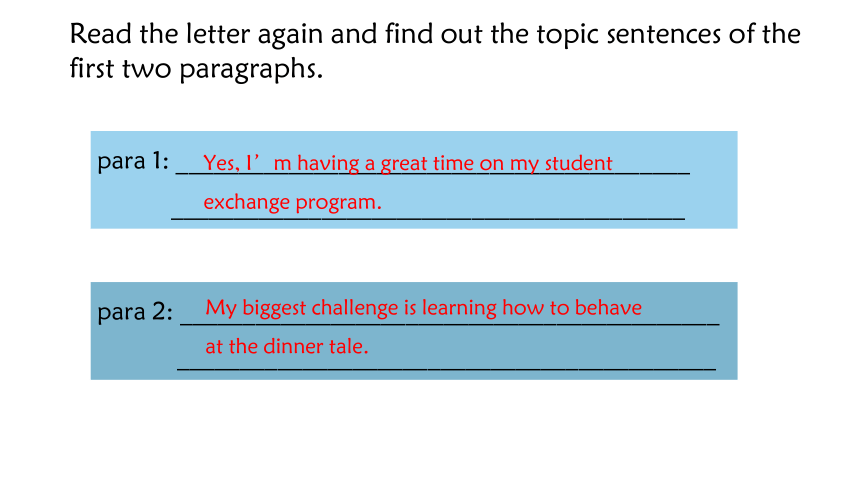
Task: Select the red 'exchange program.' answer text
Action: (292, 202)
